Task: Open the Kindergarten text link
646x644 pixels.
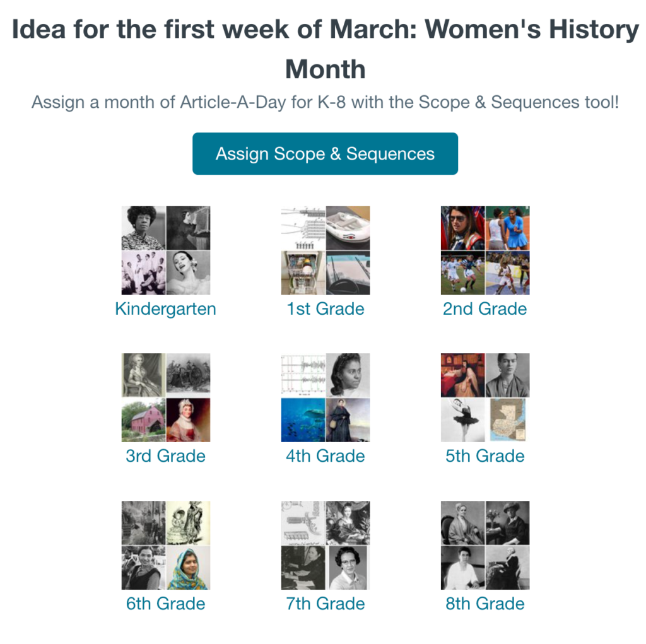Action: [165, 309]
